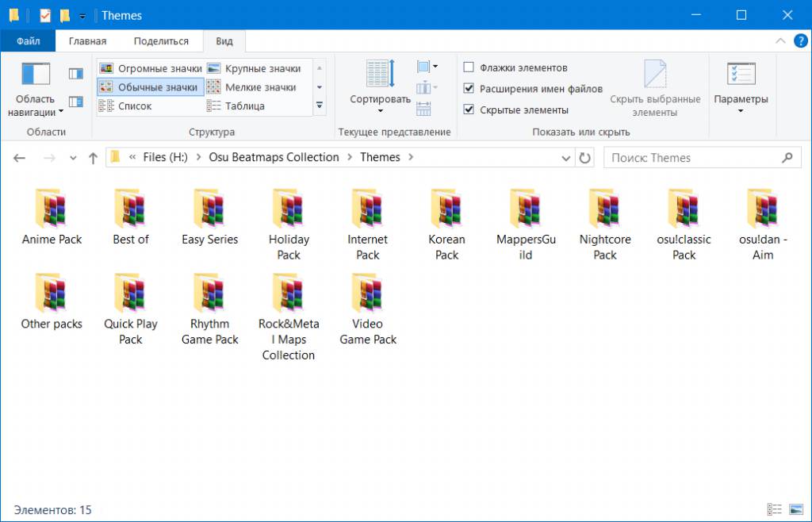Enable the Флажки элементов checkbox

click(x=469, y=68)
